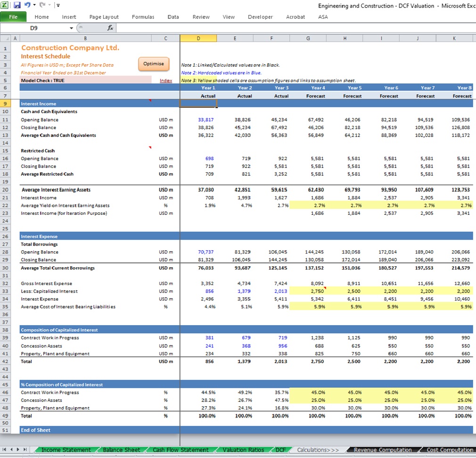Click the Undo arrow icon

tap(27, 5)
